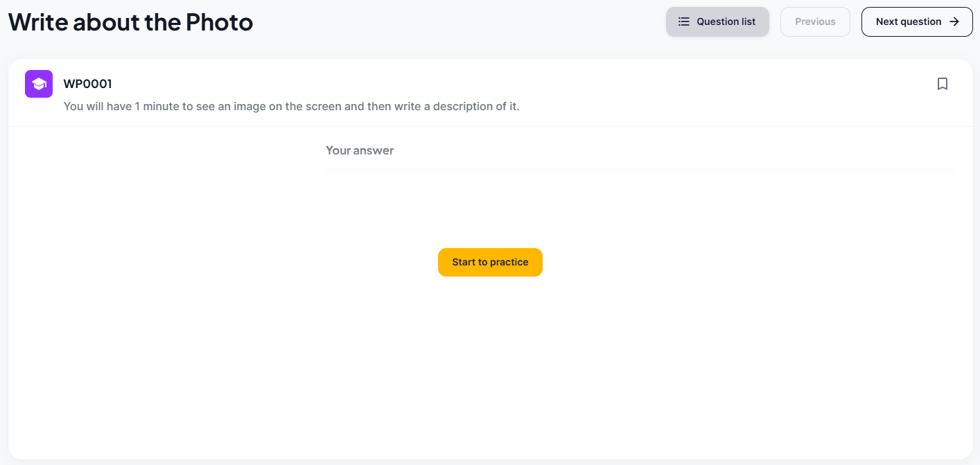Click the purple graduation cap icon
Screen dimensions: 980x465
point(39,84)
